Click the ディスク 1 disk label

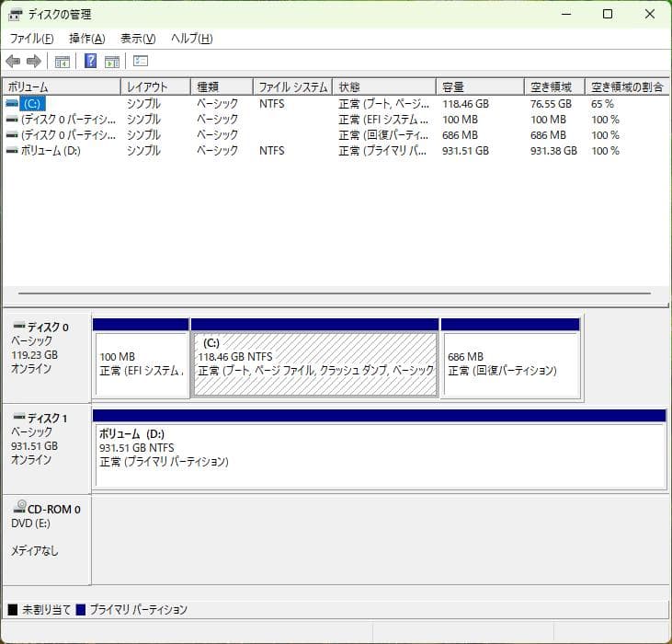point(47,418)
